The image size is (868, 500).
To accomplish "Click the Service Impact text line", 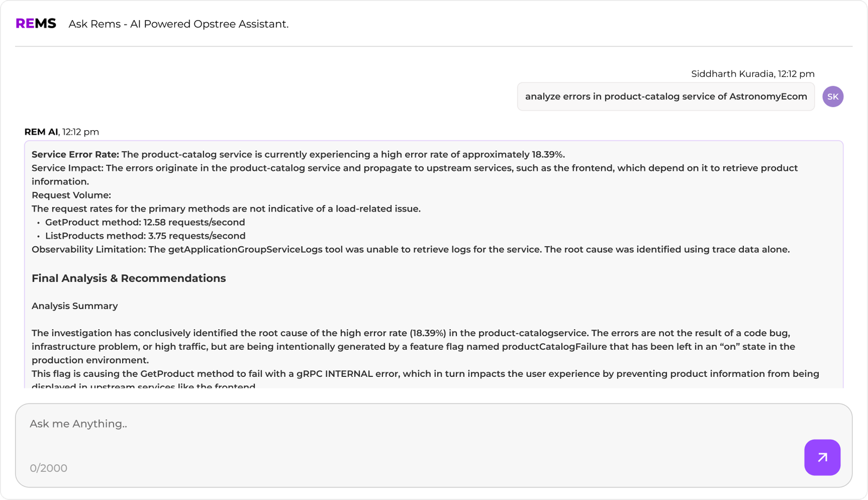I will (x=414, y=168).
